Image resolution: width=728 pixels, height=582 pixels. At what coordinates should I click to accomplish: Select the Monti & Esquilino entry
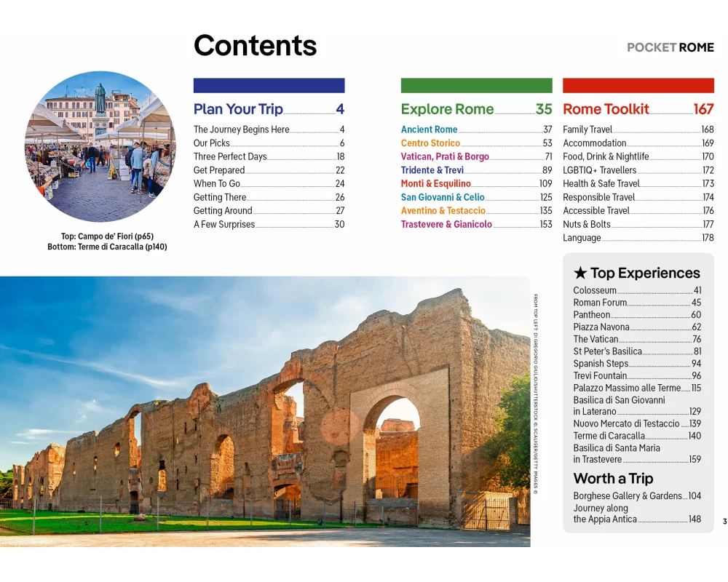pos(435,184)
